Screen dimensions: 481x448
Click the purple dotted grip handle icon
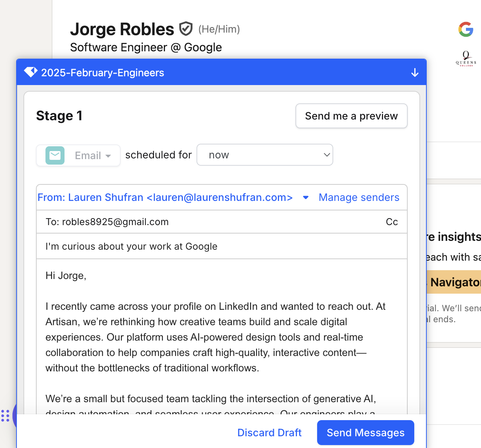5,416
